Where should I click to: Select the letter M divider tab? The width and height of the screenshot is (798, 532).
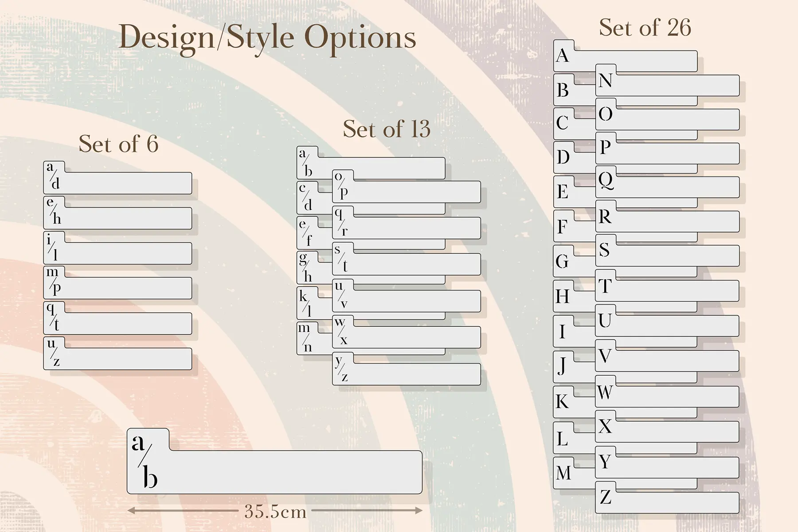pyautogui.click(x=563, y=473)
